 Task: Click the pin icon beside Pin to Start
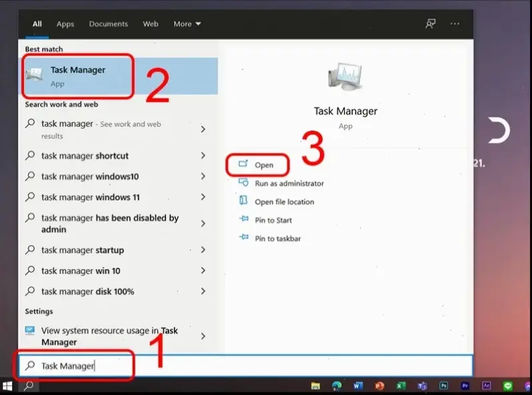click(x=243, y=219)
